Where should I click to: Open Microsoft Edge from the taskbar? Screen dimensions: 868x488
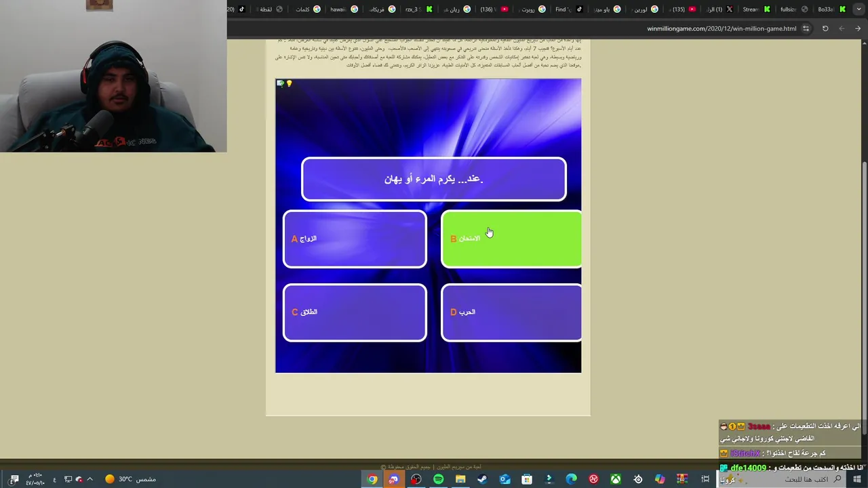(571, 479)
